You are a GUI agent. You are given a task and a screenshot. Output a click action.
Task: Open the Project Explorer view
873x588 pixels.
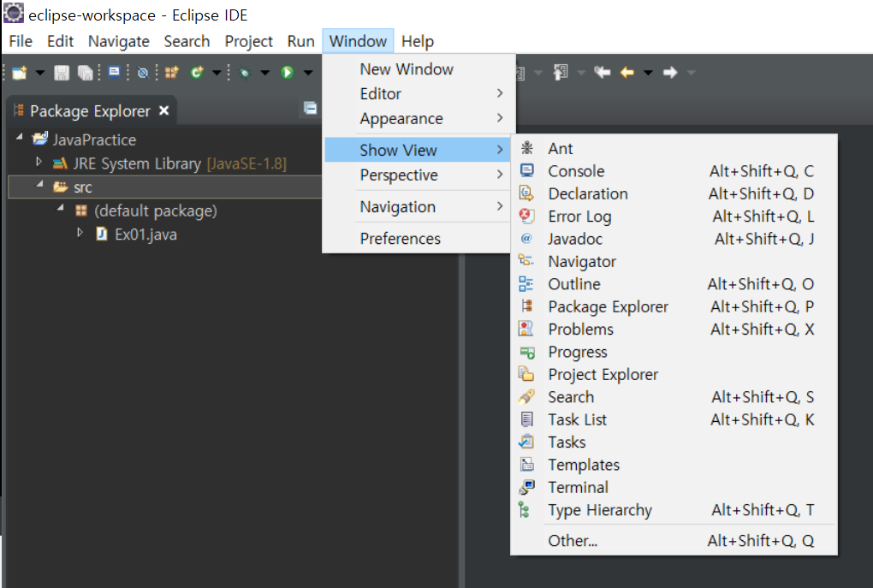point(674,374)
